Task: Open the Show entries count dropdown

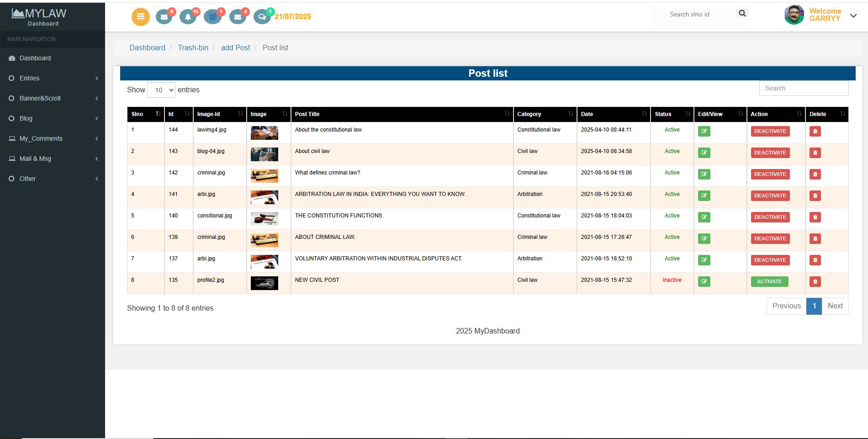Action: point(161,90)
